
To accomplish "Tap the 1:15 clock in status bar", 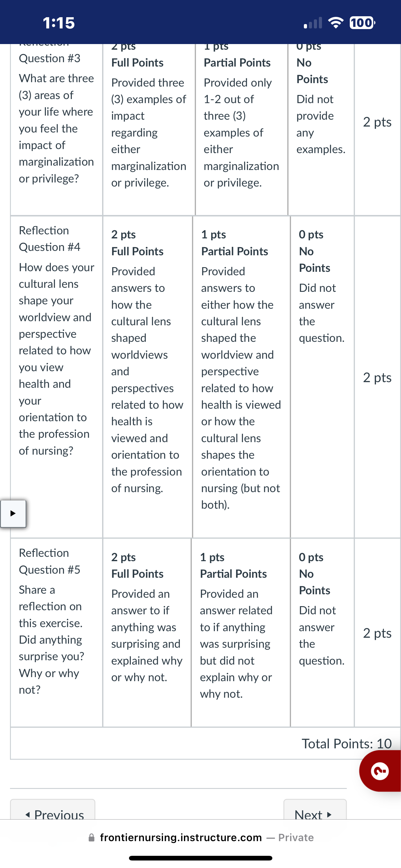I will point(59,23).
